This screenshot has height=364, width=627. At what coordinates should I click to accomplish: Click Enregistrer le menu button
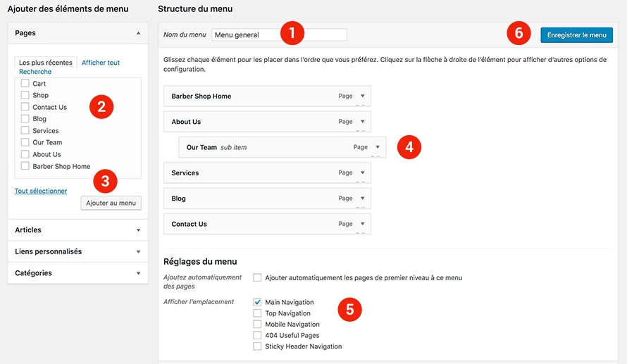576,35
